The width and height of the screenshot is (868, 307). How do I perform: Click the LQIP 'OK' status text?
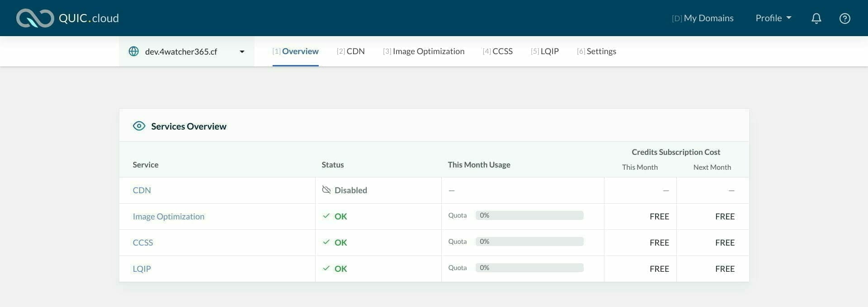click(341, 269)
